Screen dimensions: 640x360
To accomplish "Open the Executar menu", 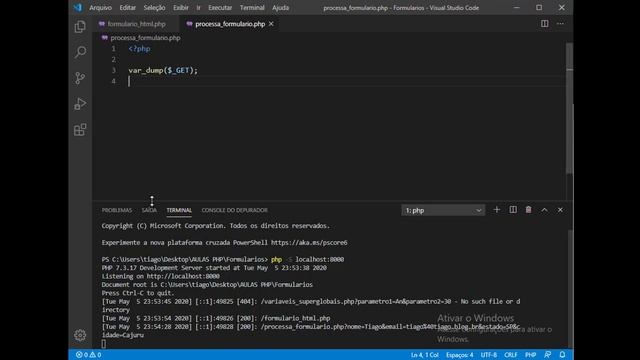I will coord(220,7).
